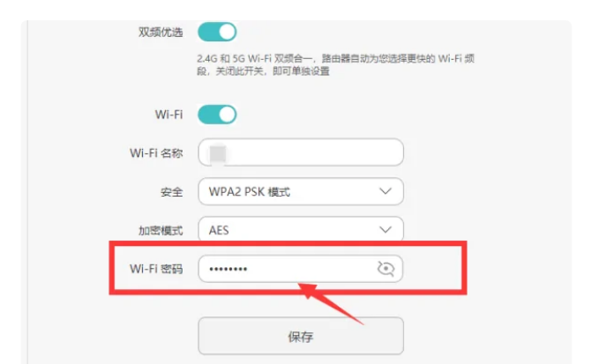Click the eye icon to reveal Wi-Fi password

coord(385,269)
